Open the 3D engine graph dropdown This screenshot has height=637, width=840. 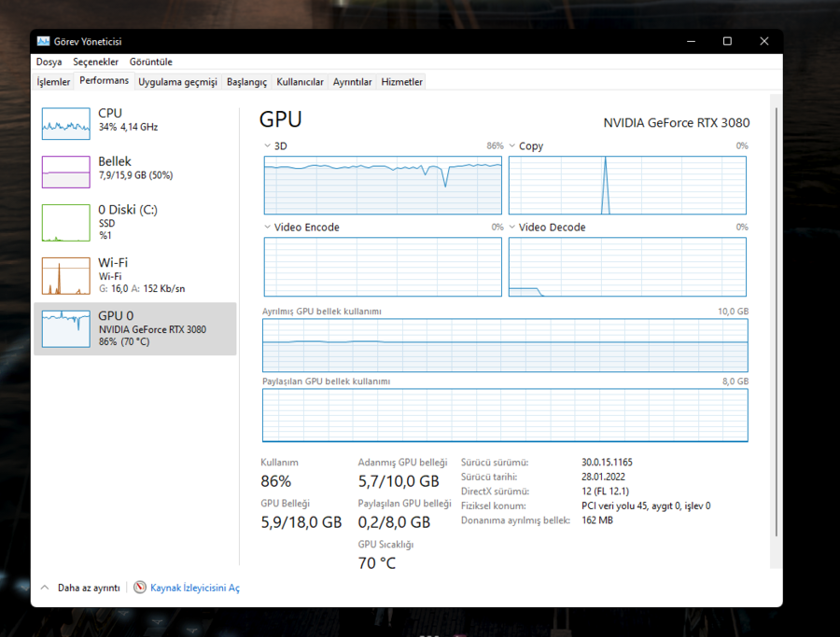pyautogui.click(x=267, y=145)
